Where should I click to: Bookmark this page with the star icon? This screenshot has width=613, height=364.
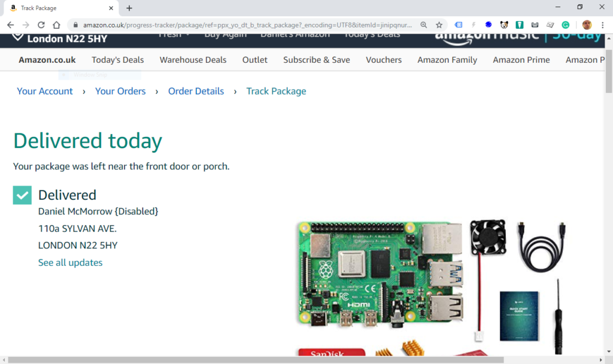pos(439,25)
